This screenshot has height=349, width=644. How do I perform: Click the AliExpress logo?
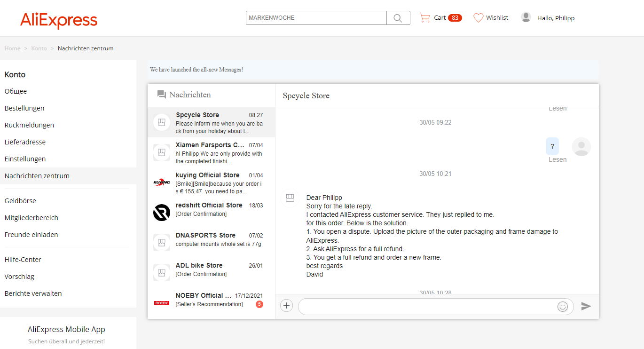point(59,20)
